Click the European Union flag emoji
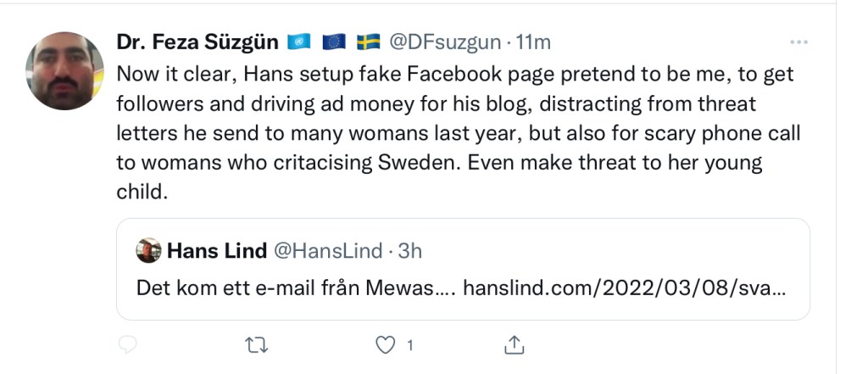868x374 pixels. (334, 42)
